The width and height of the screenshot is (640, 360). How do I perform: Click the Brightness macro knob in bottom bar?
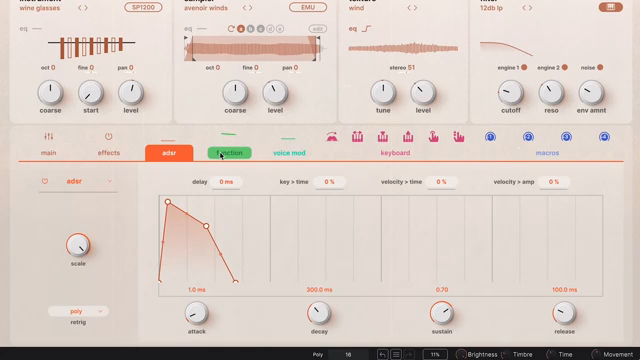pyautogui.click(x=461, y=354)
